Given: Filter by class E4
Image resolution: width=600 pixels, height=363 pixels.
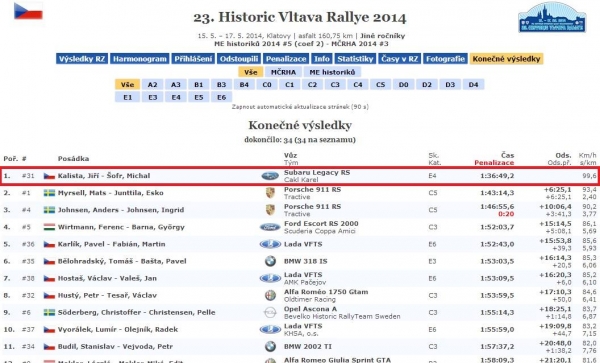Looking at the screenshot, I should point(176,97).
